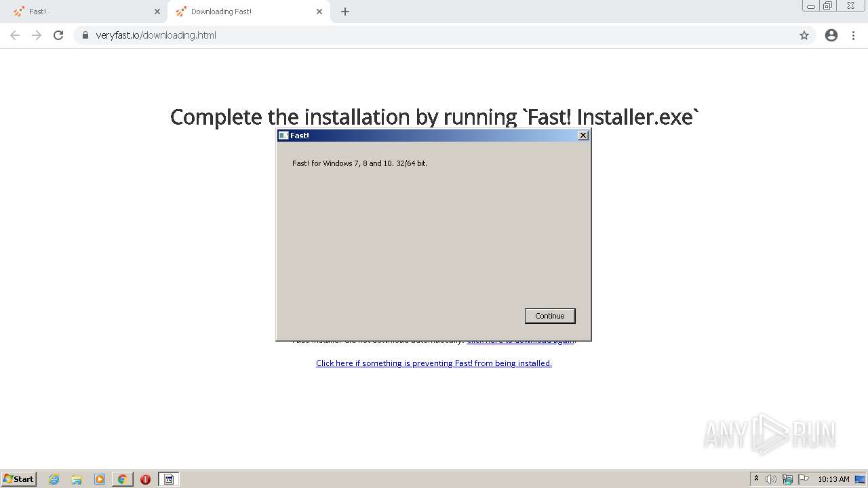Open the media player taskbar icon
Viewport: 868px width, 488px height.
tap(100, 479)
